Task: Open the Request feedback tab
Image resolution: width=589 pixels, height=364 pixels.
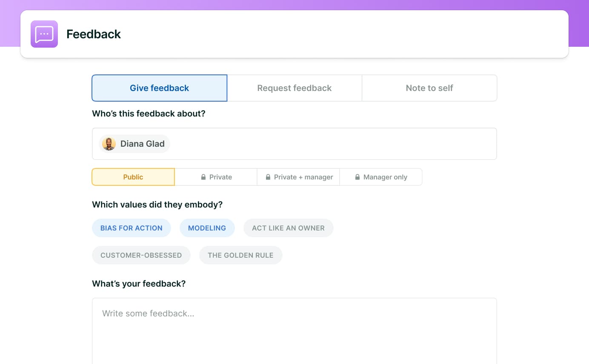Action: [x=294, y=88]
